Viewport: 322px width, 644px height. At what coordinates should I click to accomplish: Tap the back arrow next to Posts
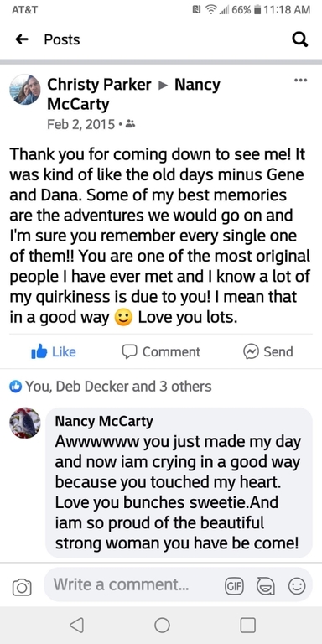(x=22, y=39)
